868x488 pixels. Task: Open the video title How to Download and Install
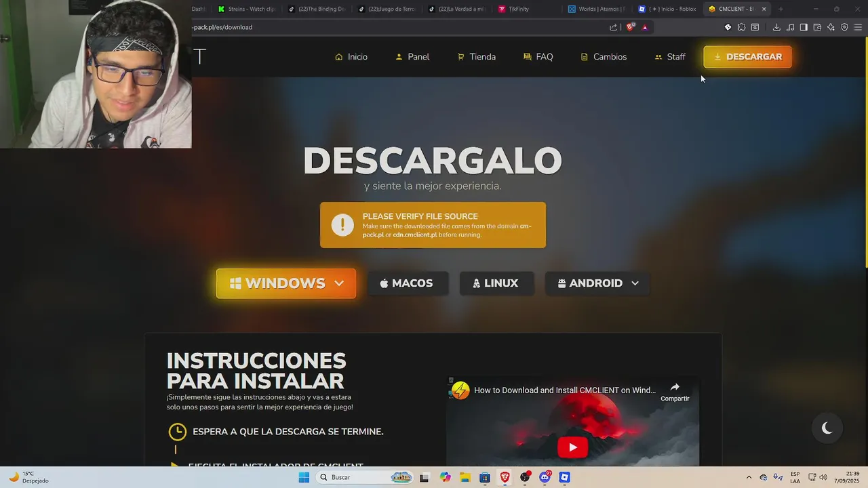click(565, 390)
